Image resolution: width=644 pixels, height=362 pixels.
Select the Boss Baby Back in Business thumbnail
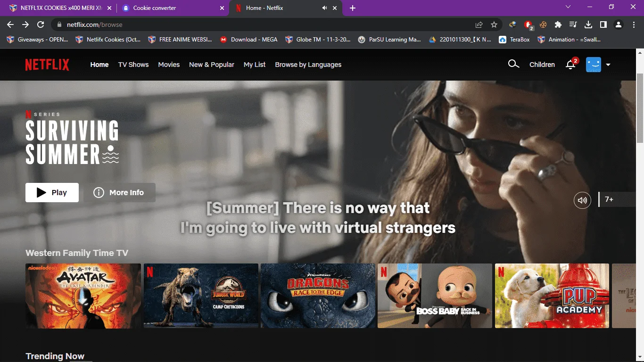point(435,296)
